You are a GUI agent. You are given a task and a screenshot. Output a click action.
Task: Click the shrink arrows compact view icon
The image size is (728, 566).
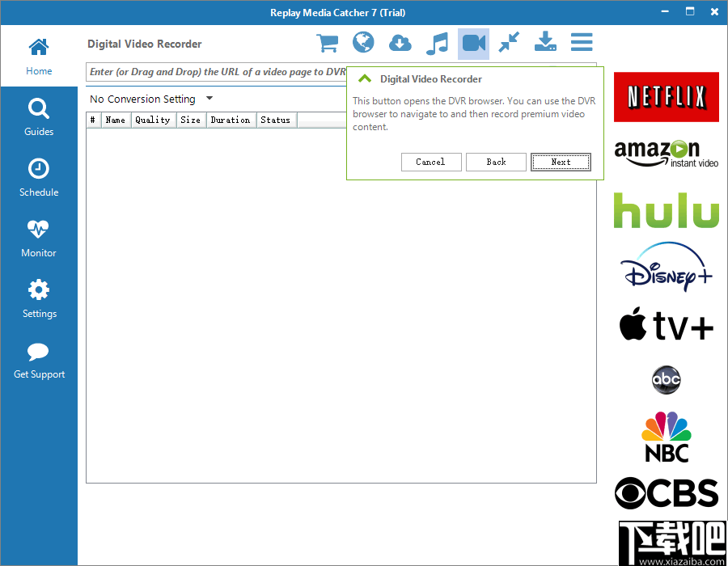pos(509,43)
